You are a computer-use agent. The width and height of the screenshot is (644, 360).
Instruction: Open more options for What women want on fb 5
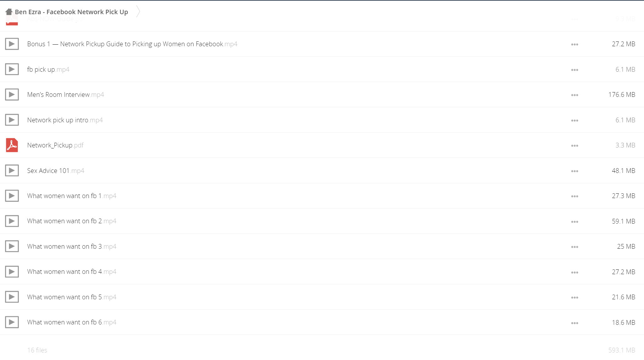click(575, 297)
